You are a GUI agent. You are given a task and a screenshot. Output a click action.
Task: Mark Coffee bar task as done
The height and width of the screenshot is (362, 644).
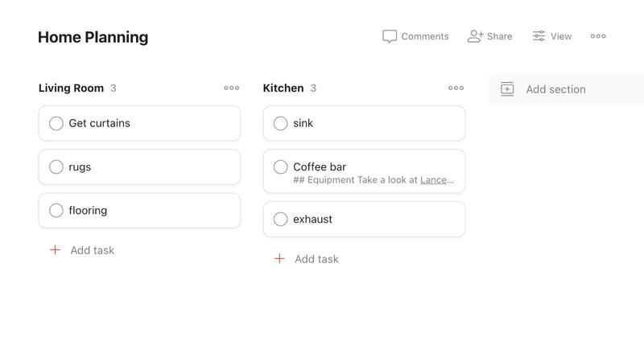tap(280, 167)
